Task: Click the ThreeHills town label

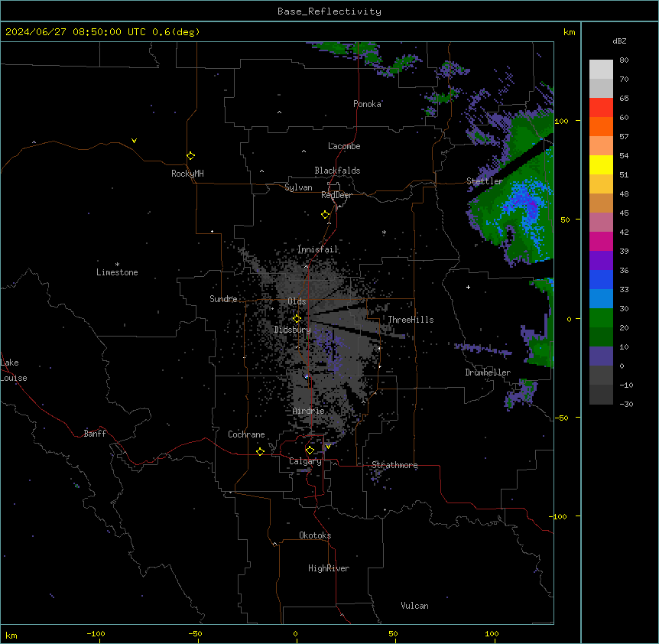Action: point(411,320)
